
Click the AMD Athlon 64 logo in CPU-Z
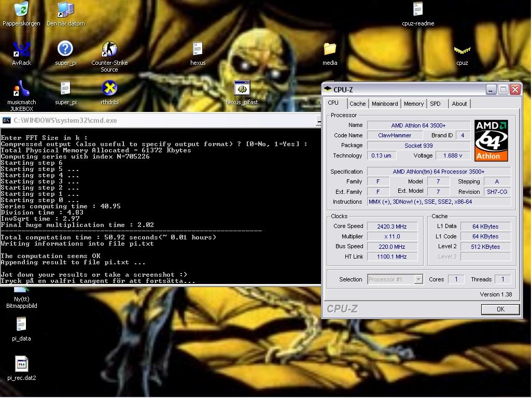(x=491, y=140)
